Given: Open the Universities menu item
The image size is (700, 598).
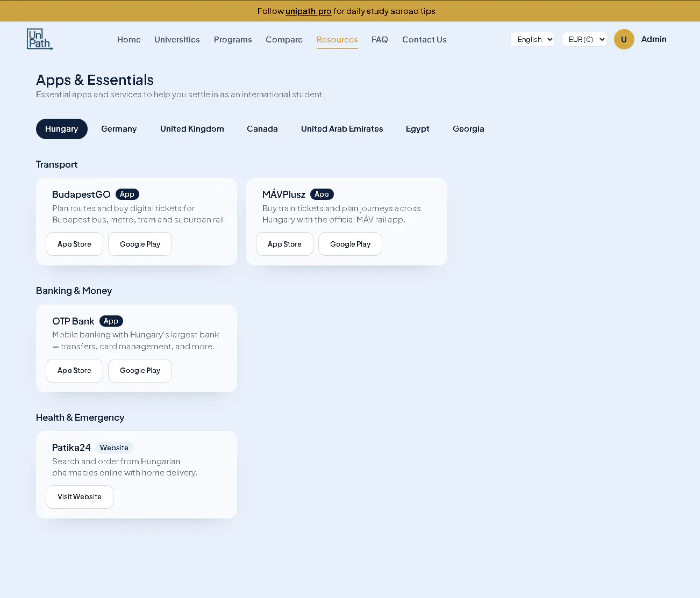Looking at the screenshot, I should (177, 40).
